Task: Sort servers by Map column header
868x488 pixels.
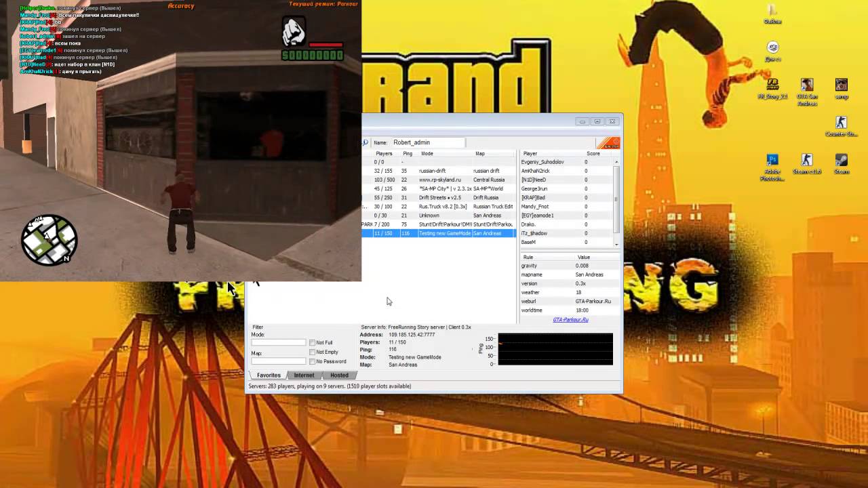Action: [494, 154]
